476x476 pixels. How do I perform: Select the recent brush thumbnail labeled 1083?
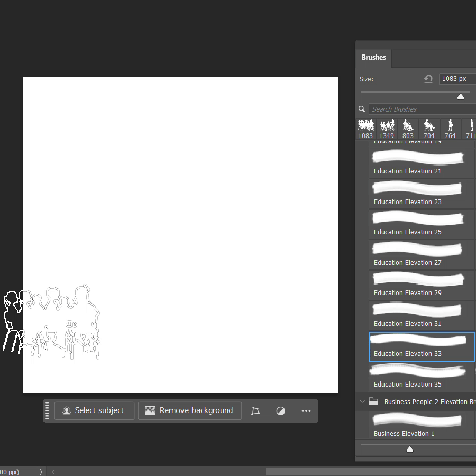click(x=365, y=129)
